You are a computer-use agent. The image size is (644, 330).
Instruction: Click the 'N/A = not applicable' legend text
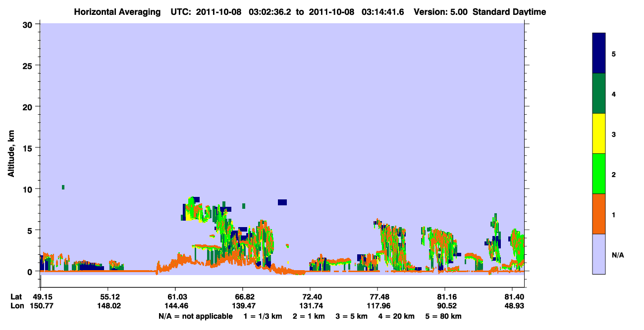(195, 316)
